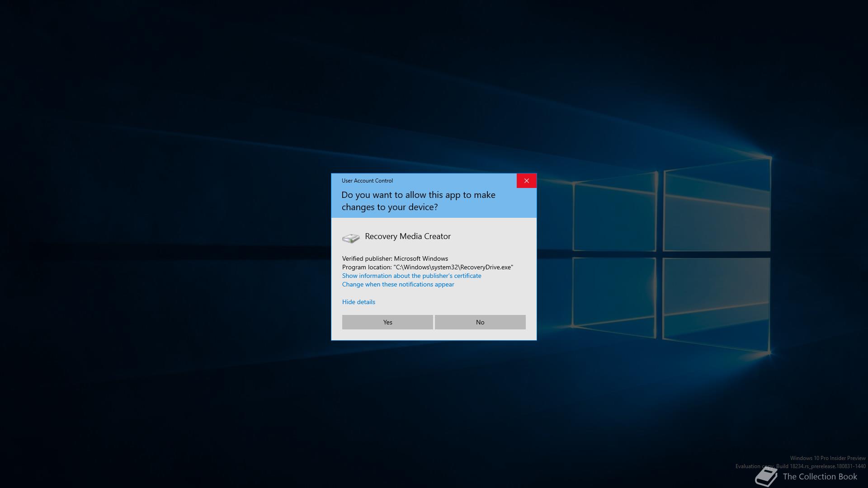Viewport: 868px width, 488px height.
Task: Close the User Account Control dialog
Action: [x=526, y=181]
